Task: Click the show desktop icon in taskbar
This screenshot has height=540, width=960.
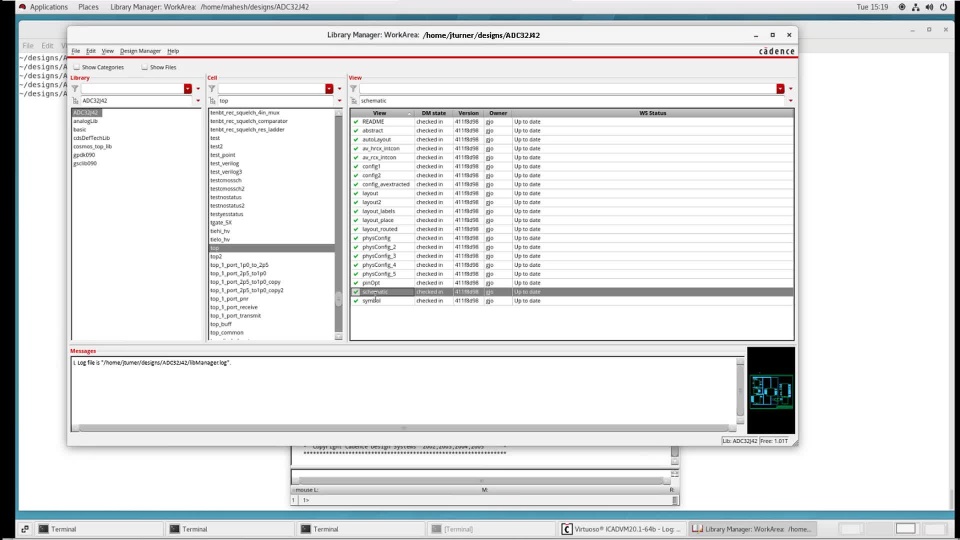Action: [x=25, y=529]
